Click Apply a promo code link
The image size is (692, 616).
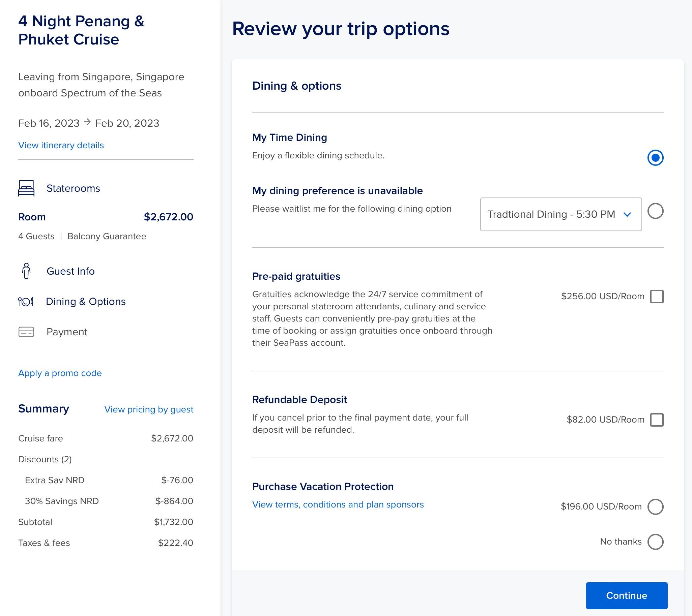click(x=60, y=373)
